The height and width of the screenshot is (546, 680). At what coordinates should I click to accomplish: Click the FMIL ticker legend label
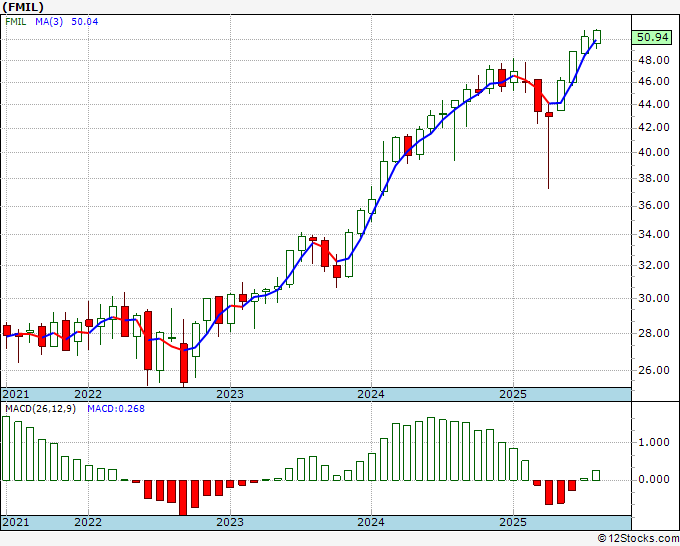click(16, 22)
